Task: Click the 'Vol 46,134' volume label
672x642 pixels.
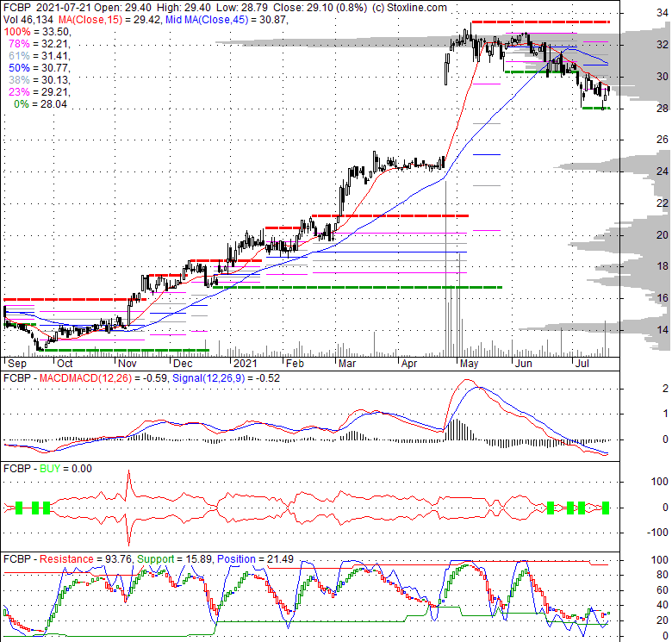Action: tap(28, 20)
